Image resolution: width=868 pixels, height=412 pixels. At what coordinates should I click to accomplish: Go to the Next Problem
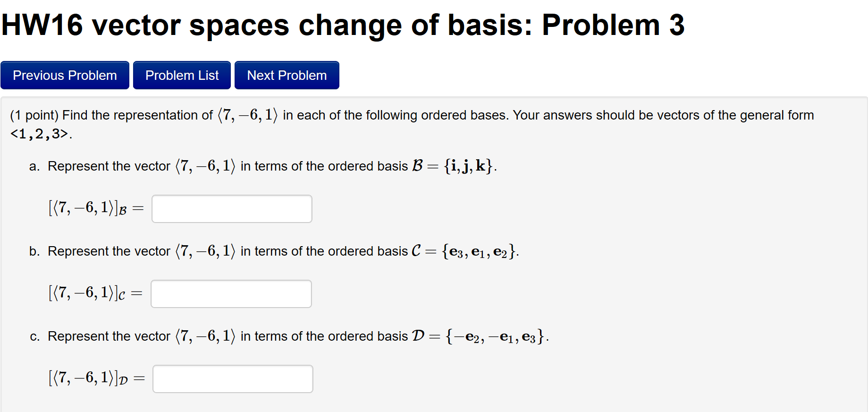(287, 75)
